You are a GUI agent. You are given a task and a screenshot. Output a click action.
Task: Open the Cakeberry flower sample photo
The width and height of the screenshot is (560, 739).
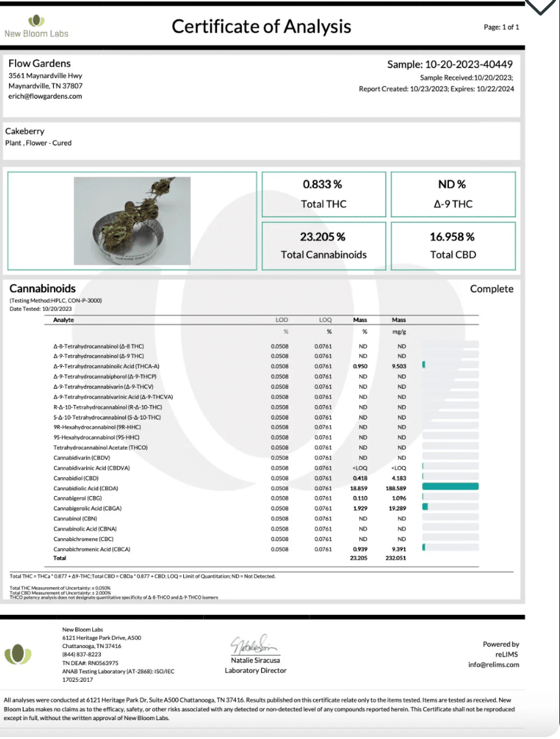[132, 221]
